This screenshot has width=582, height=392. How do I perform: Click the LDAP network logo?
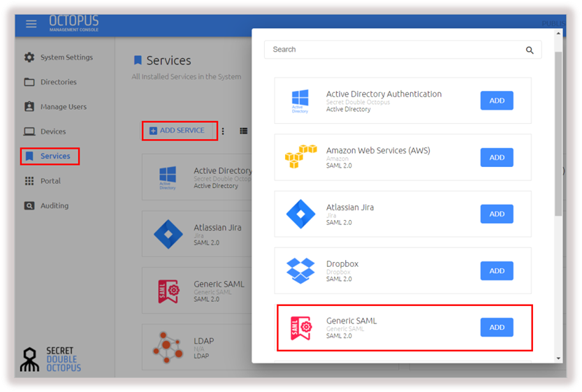[168, 347]
